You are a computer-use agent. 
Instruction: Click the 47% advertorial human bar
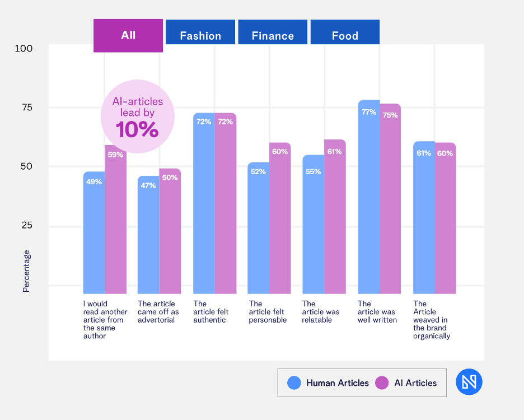[x=148, y=235]
